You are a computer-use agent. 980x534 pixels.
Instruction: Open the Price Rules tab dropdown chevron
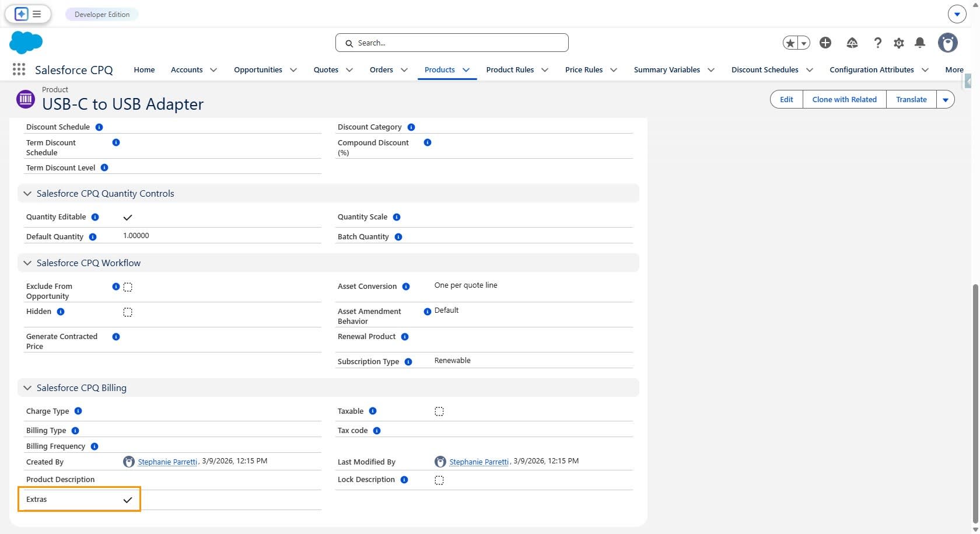click(614, 70)
